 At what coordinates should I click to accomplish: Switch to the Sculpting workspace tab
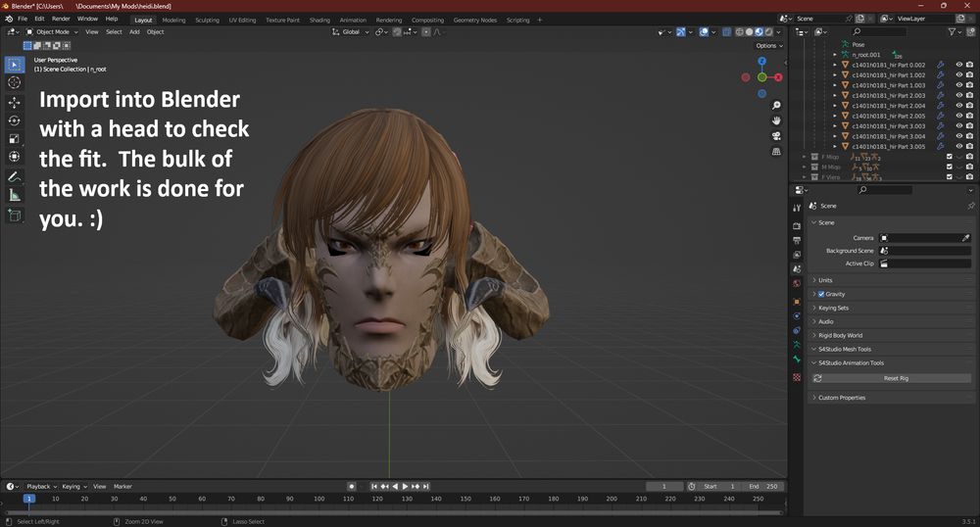pyautogui.click(x=207, y=20)
